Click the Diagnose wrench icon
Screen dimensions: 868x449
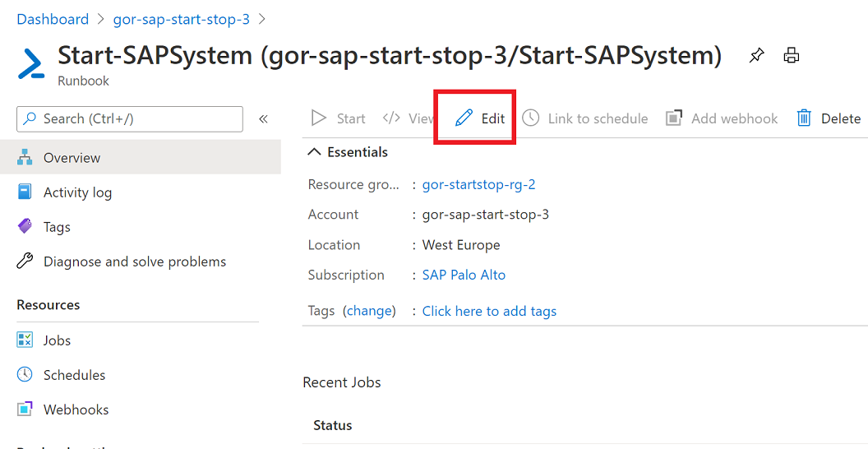pos(25,261)
